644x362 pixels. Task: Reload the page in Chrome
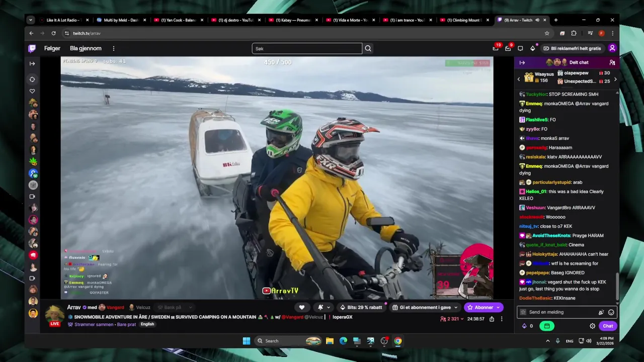coord(54,33)
